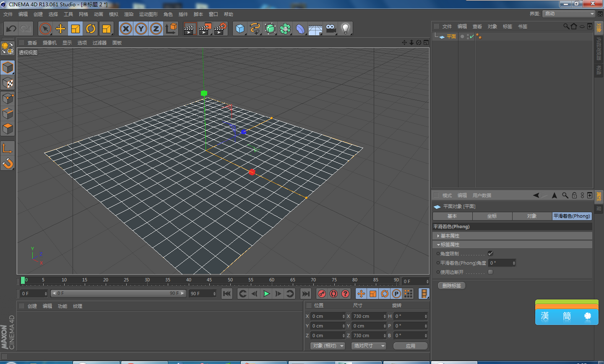Open the 运动图形 menu
Viewport: 604px width, 364px height.
[x=148, y=14]
